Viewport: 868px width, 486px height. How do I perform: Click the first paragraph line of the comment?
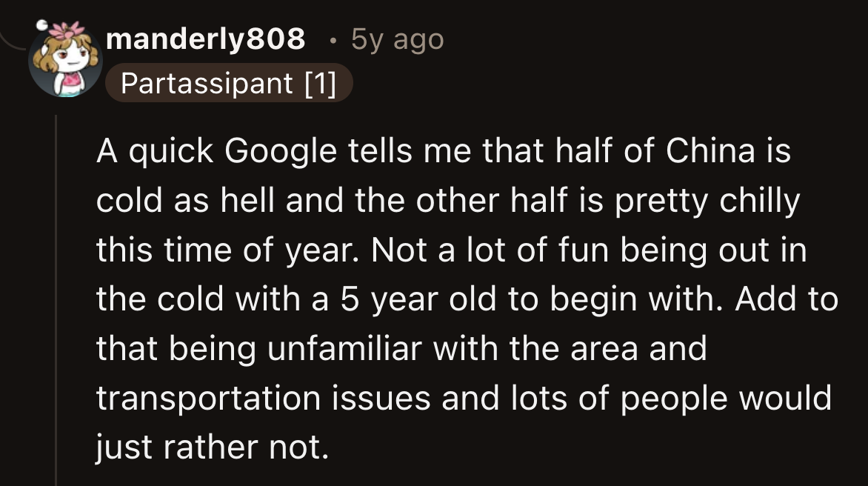click(x=444, y=150)
